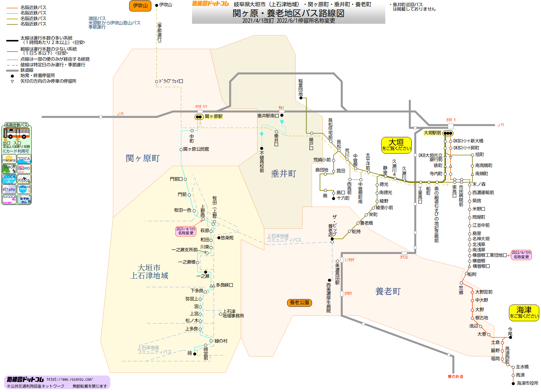Click the 関ヶ原駅 terminal stop marker
Screen dimensions: 541x392
(x=199, y=117)
